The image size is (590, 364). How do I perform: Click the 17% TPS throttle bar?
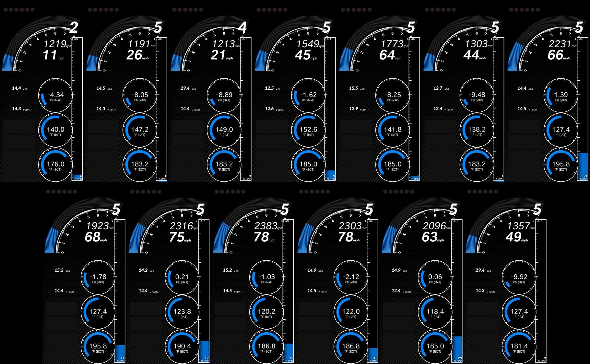(204, 350)
